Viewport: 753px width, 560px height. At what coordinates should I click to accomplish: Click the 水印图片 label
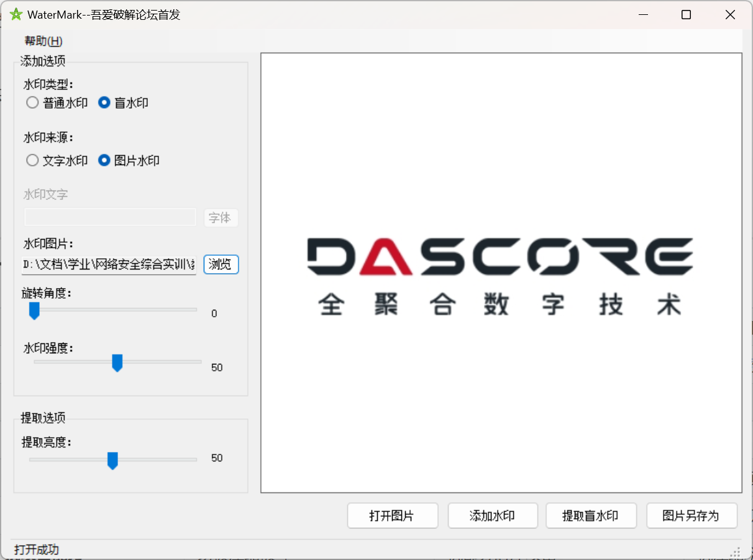coord(48,243)
